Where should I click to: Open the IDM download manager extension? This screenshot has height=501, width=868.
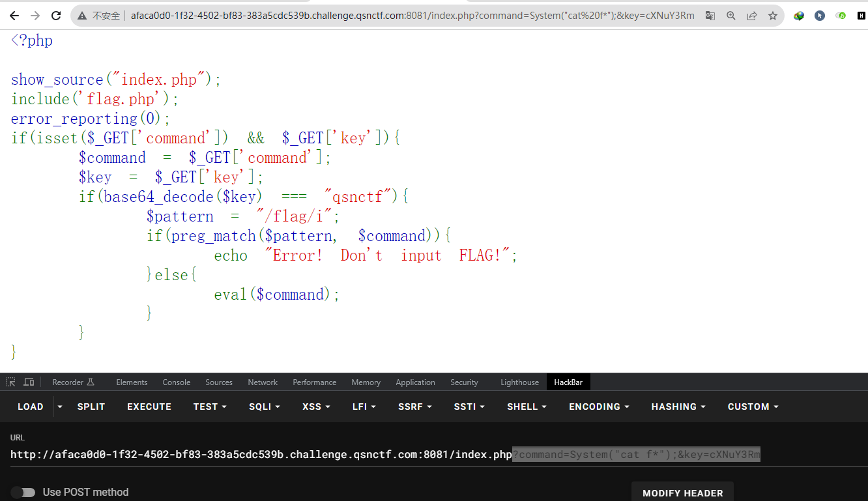[799, 16]
